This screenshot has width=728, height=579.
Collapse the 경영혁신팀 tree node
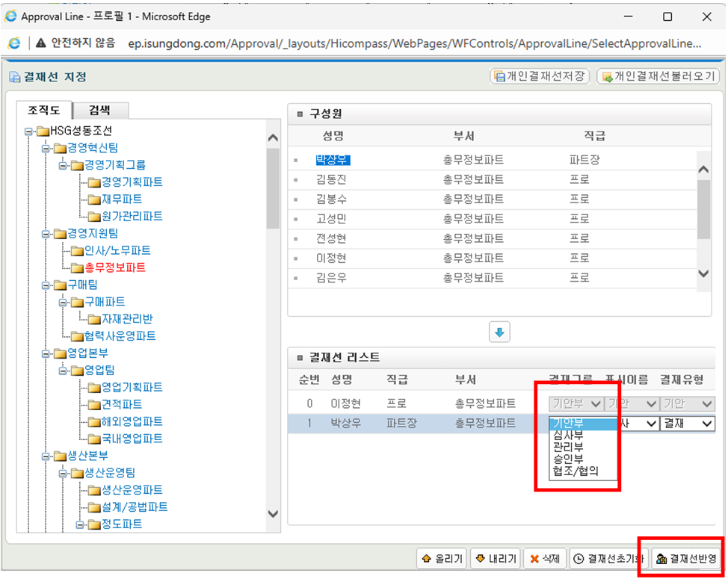coord(46,148)
